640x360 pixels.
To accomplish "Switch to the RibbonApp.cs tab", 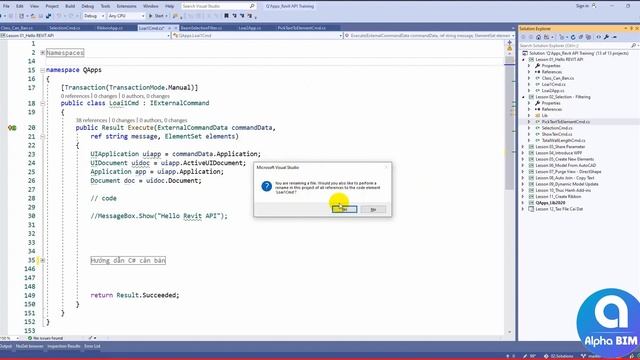I will pos(110,28).
